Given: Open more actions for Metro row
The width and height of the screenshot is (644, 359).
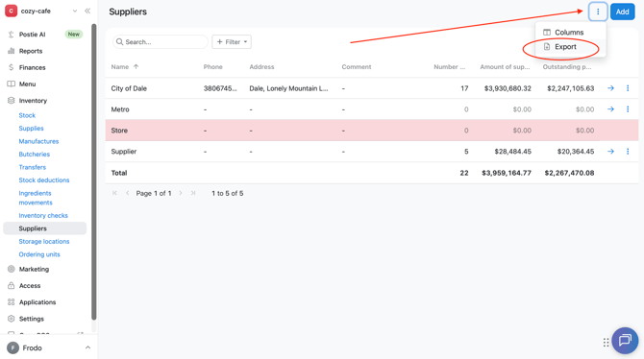Looking at the screenshot, I should [x=628, y=109].
